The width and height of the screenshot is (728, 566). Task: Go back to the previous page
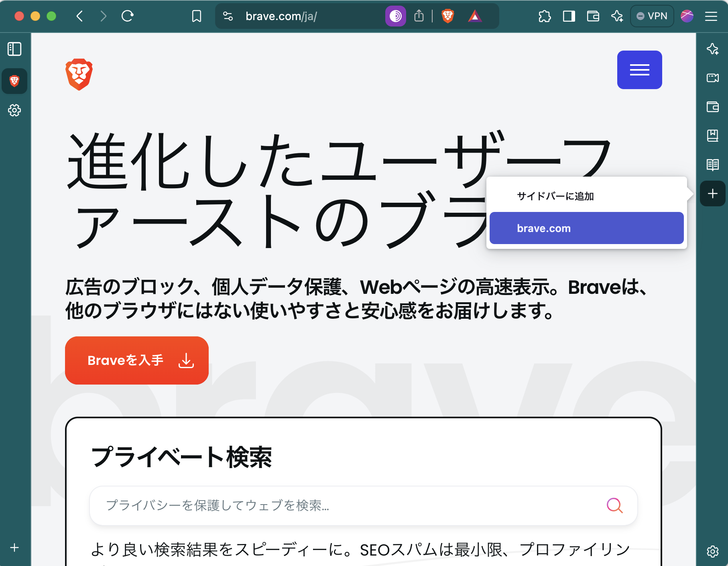[79, 16]
